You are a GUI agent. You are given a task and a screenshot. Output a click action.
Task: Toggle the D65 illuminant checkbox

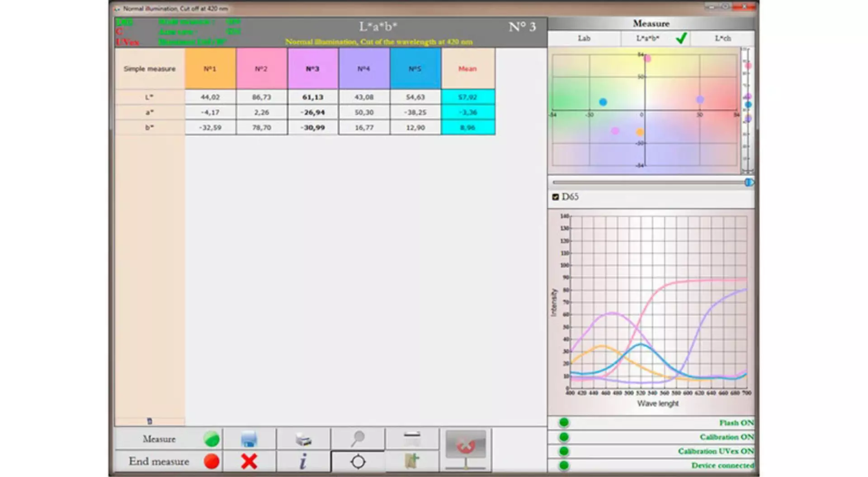click(556, 197)
